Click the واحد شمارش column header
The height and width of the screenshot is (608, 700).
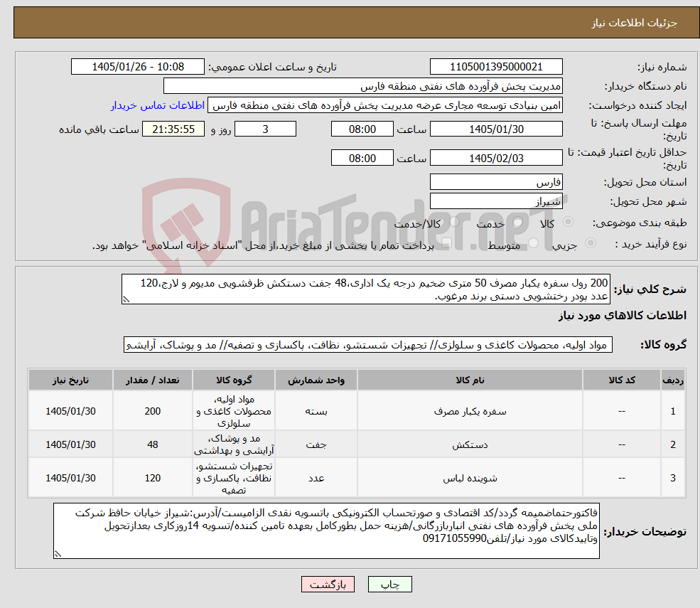(316, 380)
